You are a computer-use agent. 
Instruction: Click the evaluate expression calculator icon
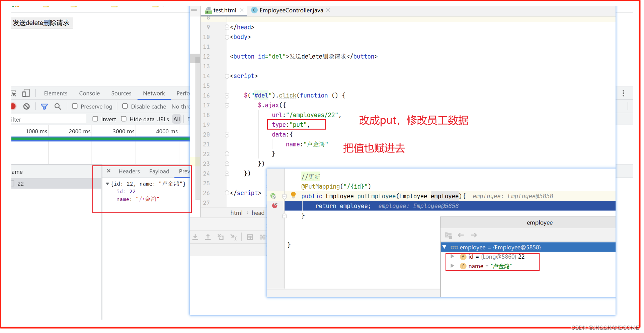[250, 237]
